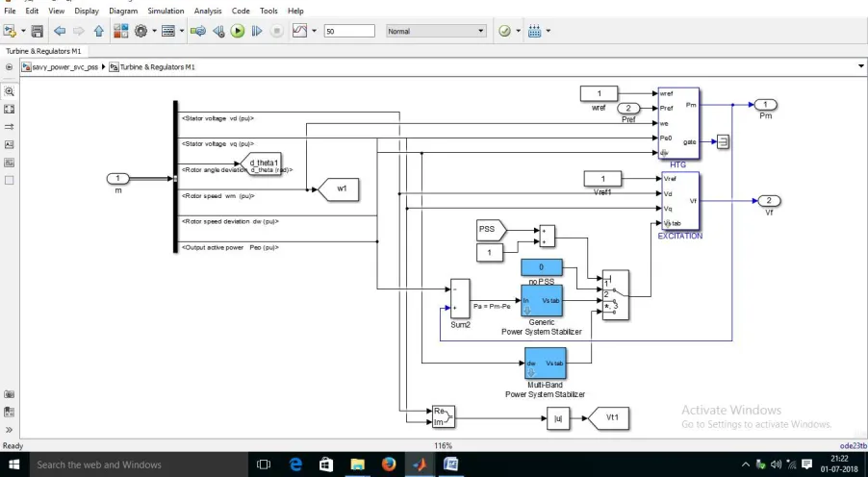Run the simulation with green play button
Viewport: 868px width, 477px height.
[x=238, y=31]
